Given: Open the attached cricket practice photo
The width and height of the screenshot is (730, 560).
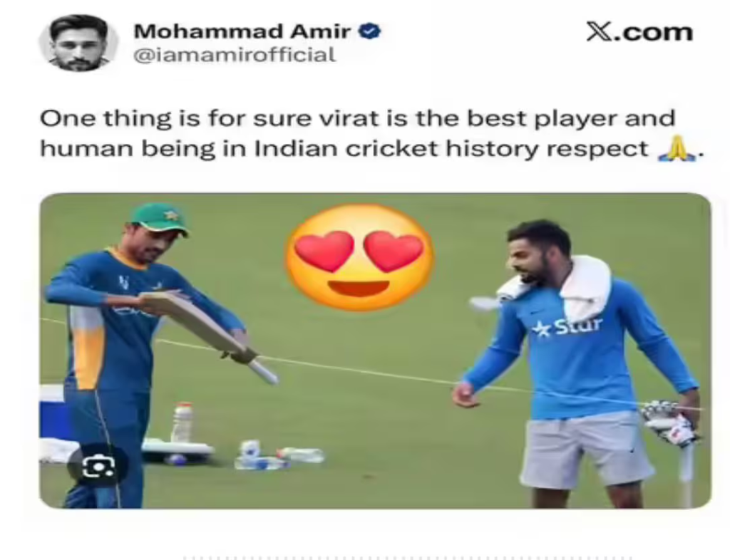Looking at the screenshot, I should tap(375, 351).
